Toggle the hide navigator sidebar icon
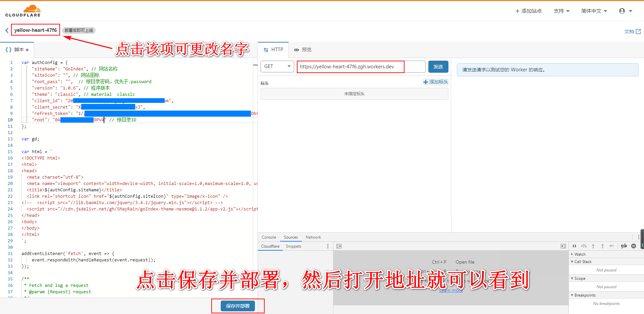 (339, 246)
